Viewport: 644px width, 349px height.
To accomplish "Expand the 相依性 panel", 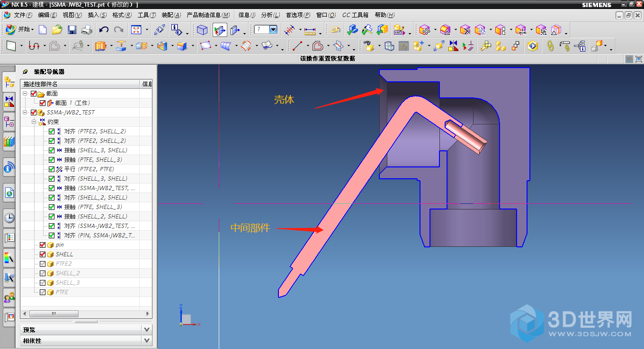I will pyautogui.click(x=147, y=340).
